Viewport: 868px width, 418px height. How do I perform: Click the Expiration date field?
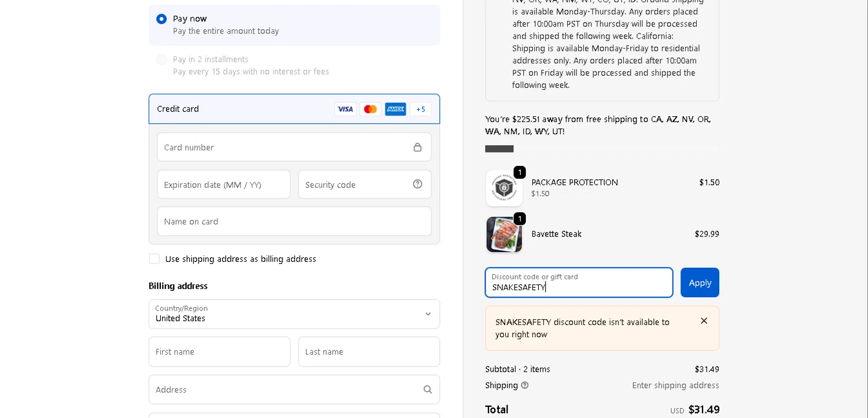(223, 184)
